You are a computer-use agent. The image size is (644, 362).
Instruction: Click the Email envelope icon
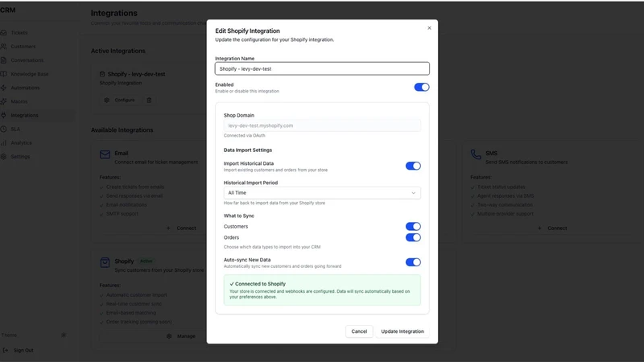[x=105, y=154]
